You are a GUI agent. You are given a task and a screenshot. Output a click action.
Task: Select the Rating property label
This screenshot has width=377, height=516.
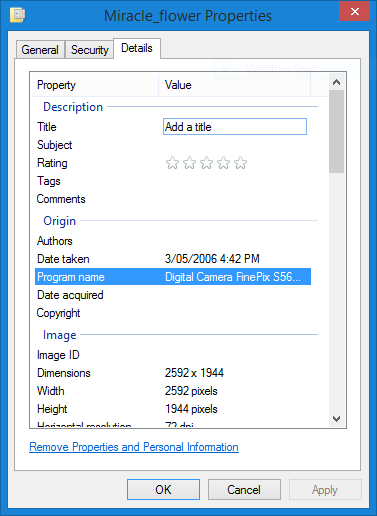(x=52, y=163)
